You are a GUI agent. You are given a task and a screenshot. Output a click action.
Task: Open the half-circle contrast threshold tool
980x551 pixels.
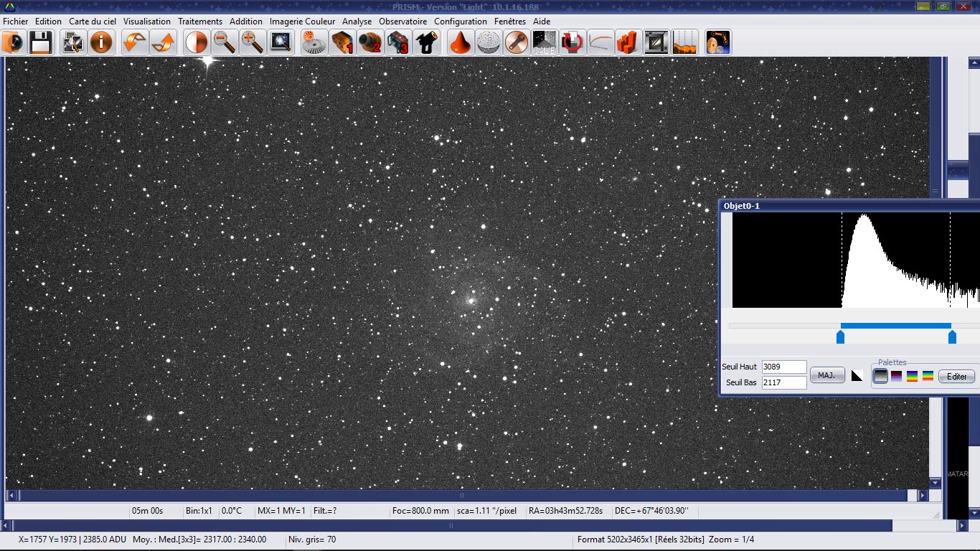[x=196, y=42]
